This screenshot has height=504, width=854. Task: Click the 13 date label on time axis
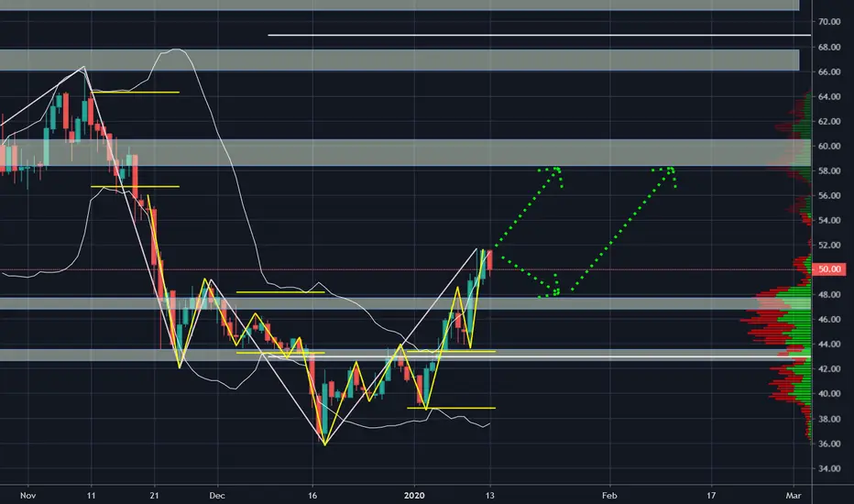(490, 495)
